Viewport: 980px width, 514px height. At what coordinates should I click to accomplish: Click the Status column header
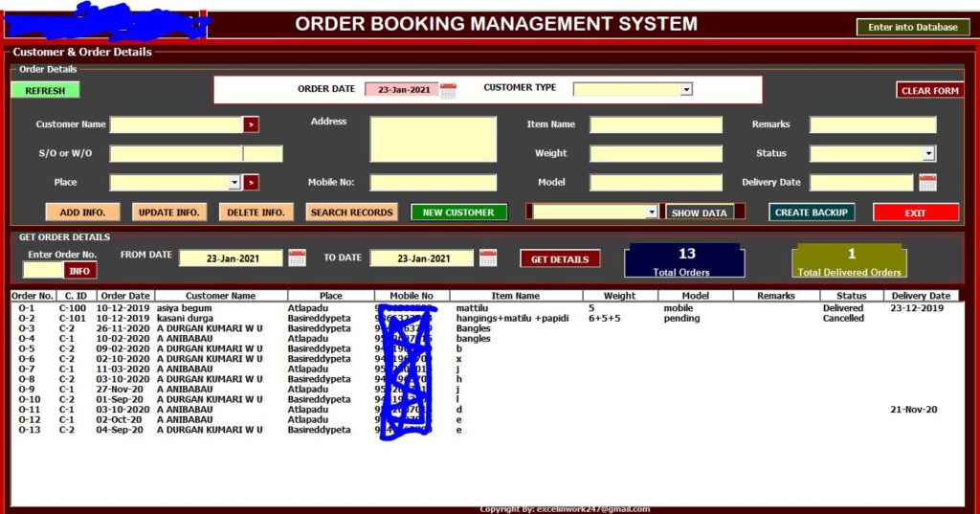click(x=852, y=296)
